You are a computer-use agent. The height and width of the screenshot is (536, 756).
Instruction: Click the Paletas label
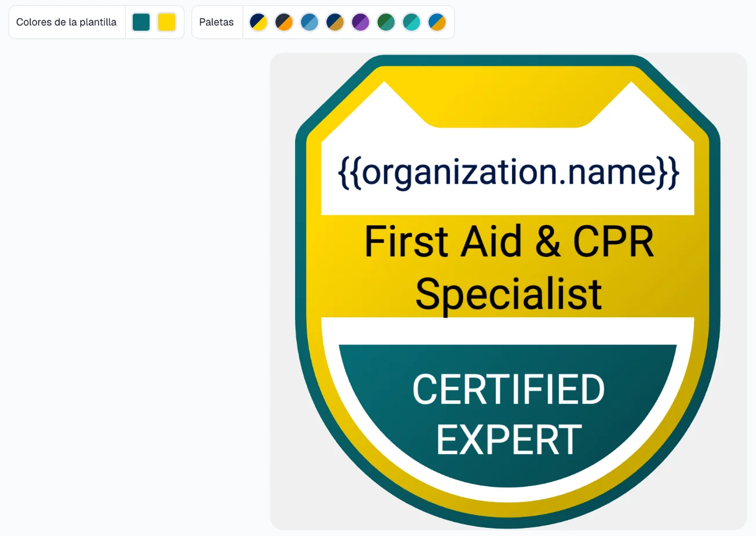tap(216, 22)
